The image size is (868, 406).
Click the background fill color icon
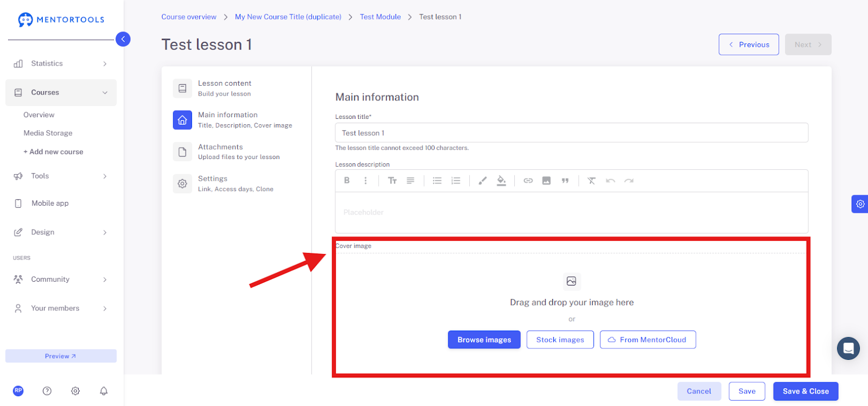click(501, 181)
